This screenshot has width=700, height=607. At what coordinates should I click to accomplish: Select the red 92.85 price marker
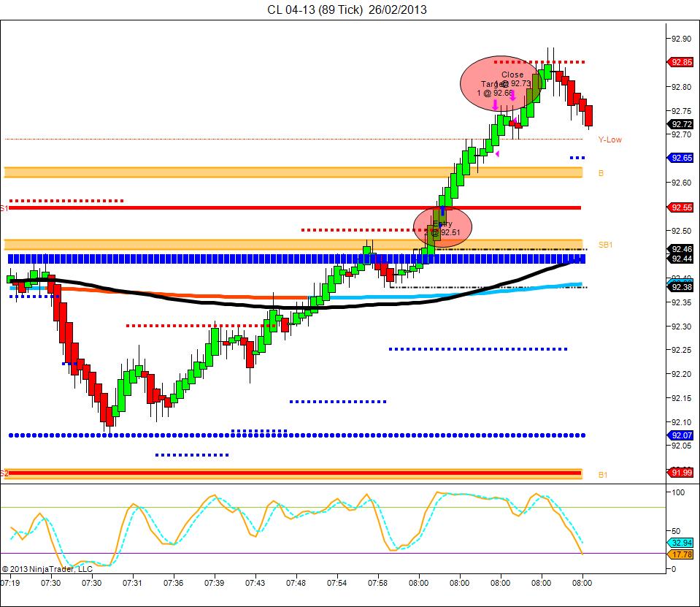click(x=680, y=62)
